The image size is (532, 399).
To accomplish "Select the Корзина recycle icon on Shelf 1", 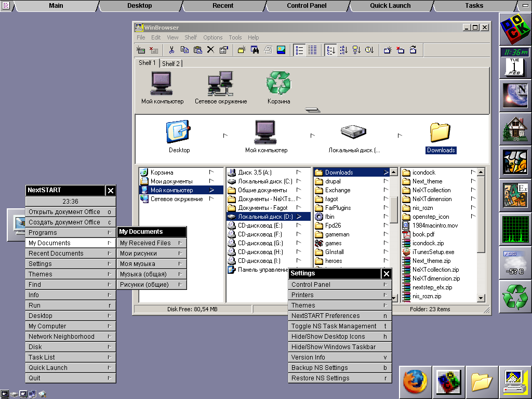I will [278, 83].
